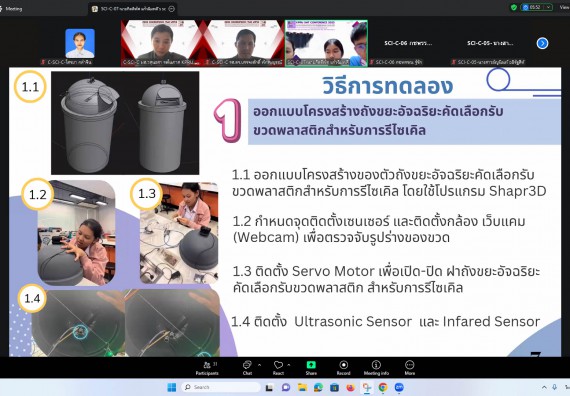Screen dimensions: 570x396
Task: Open the purple chat app on the taskbar
Action: pyautogui.click(x=286, y=388)
